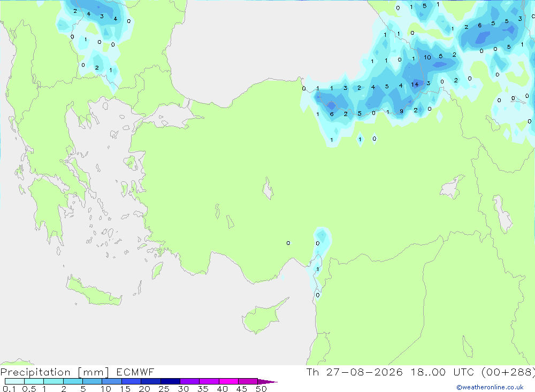The image size is (535, 392).
Task: Click the "9" precipitation value on the map
Action: (x=401, y=111)
